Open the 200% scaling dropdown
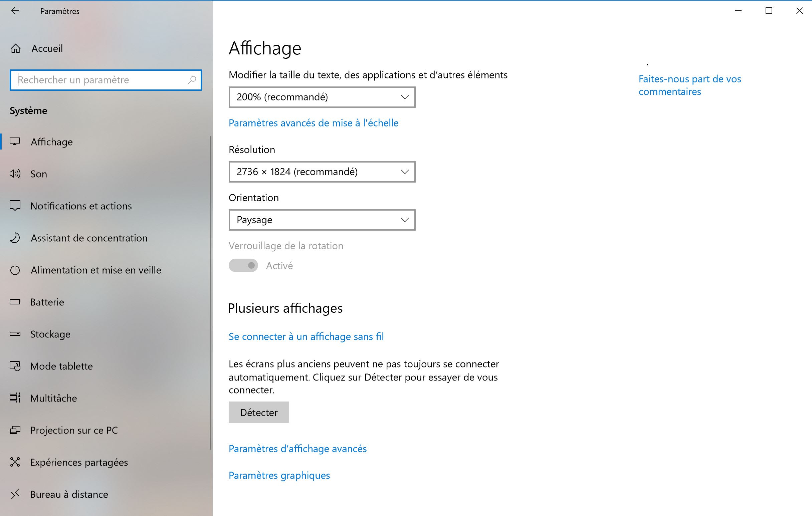This screenshot has height=516, width=812. click(x=322, y=97)
